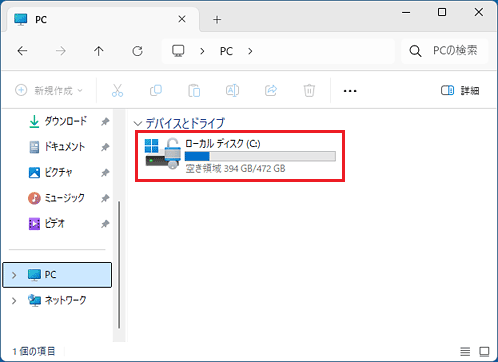Refresh the PC view
The width and height of the screenshot is (498, 362).
(x=137, y=51)
